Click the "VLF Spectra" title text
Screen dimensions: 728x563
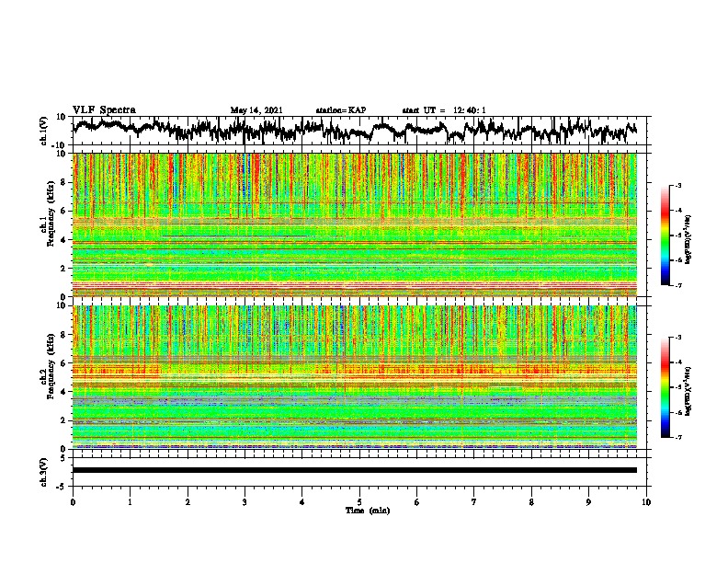coord(104,110)
